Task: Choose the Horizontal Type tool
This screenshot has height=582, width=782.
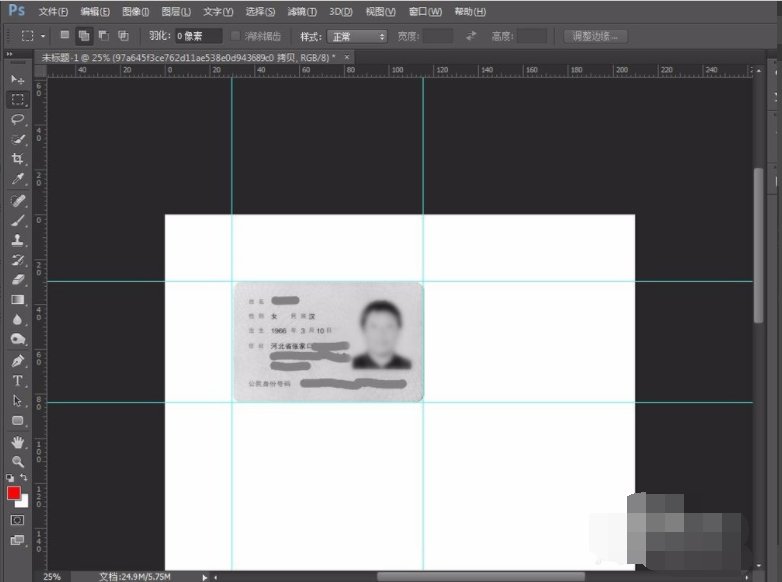Action: (17, 381)
